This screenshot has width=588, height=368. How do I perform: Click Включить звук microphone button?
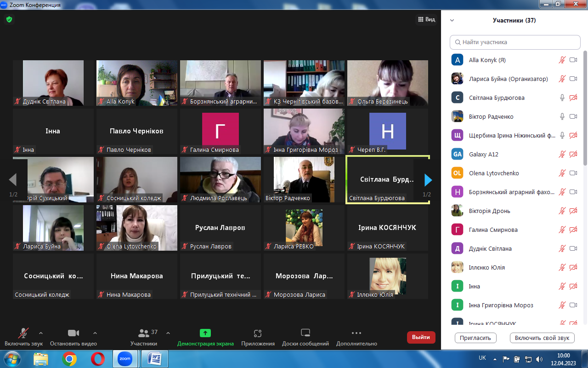tap(23, 337)
